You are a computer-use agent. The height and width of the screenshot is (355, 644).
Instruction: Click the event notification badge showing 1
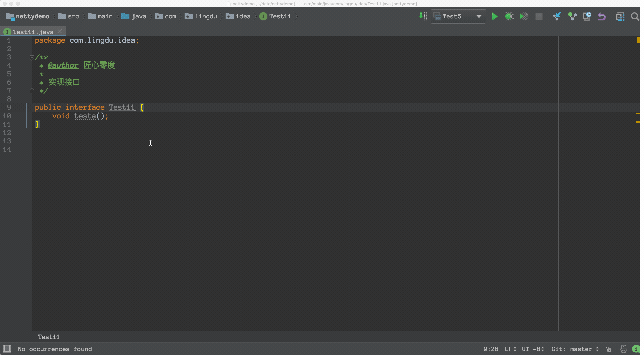[x=636, y=349]
